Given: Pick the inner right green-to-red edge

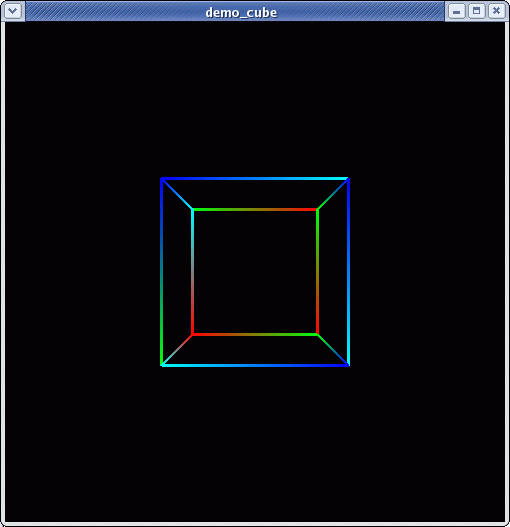Looking at the screenshot, I should tap(317, 272).
